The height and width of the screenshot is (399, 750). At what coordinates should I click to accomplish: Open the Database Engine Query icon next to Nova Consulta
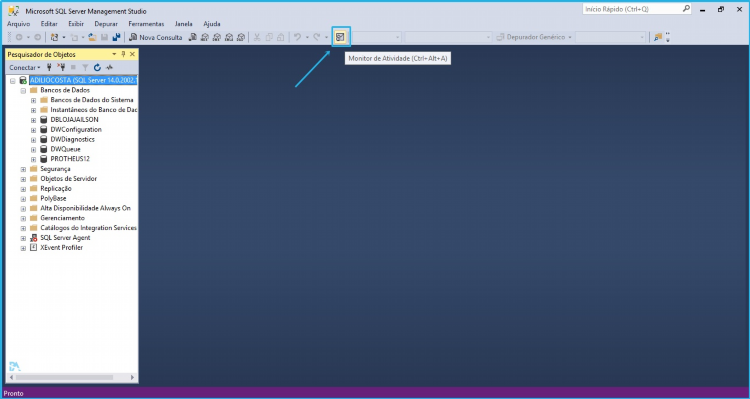coord(193,37)
